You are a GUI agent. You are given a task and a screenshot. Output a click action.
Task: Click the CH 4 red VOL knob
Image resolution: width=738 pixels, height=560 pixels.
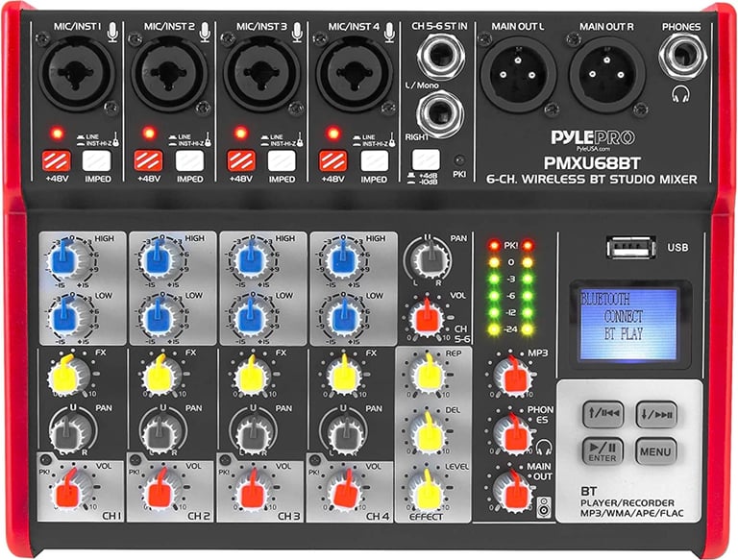tap(344, 490)
